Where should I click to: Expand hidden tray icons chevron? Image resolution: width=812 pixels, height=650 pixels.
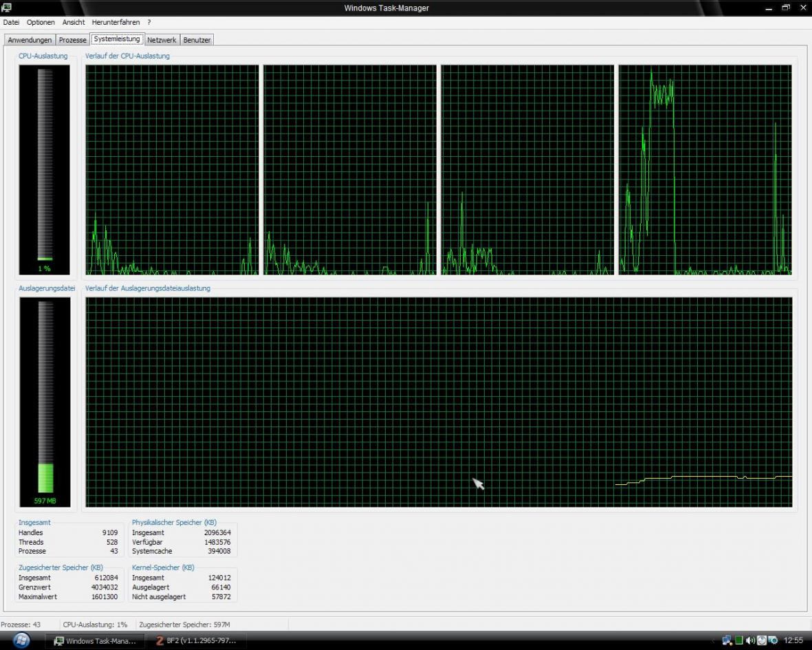[714, 640]
